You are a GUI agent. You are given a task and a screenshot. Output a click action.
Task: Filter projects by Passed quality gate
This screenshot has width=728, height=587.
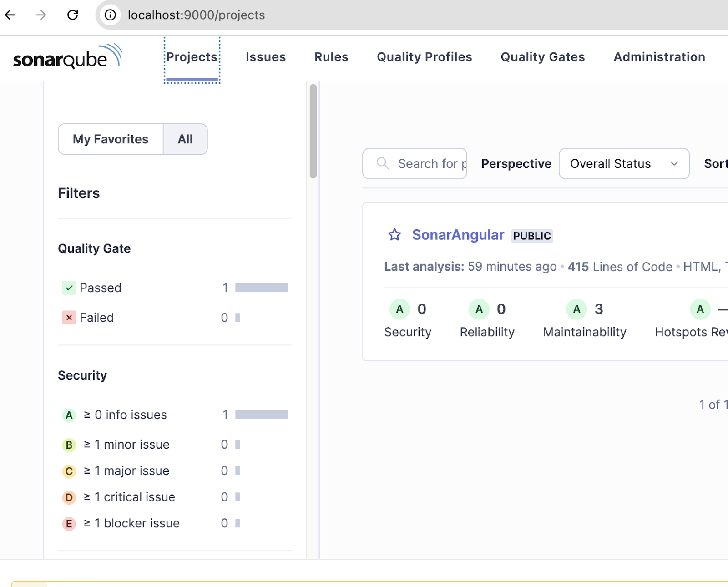pos(175,288)
